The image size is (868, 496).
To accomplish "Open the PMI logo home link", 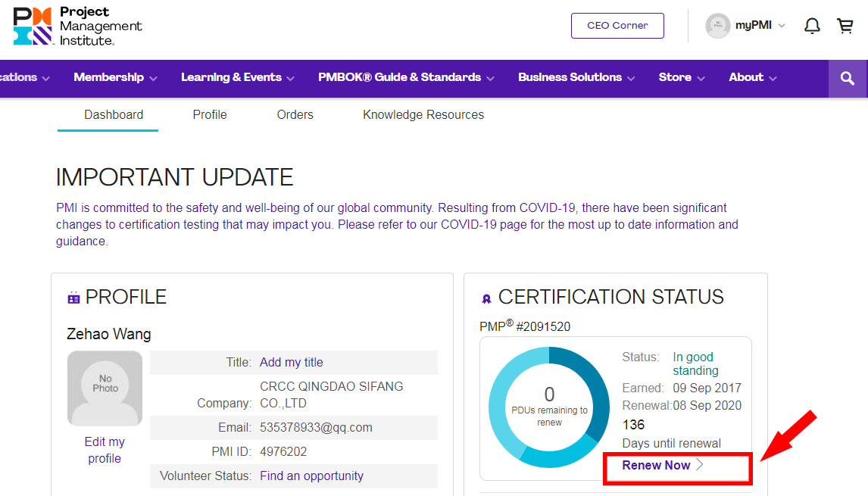I will 77,26.
